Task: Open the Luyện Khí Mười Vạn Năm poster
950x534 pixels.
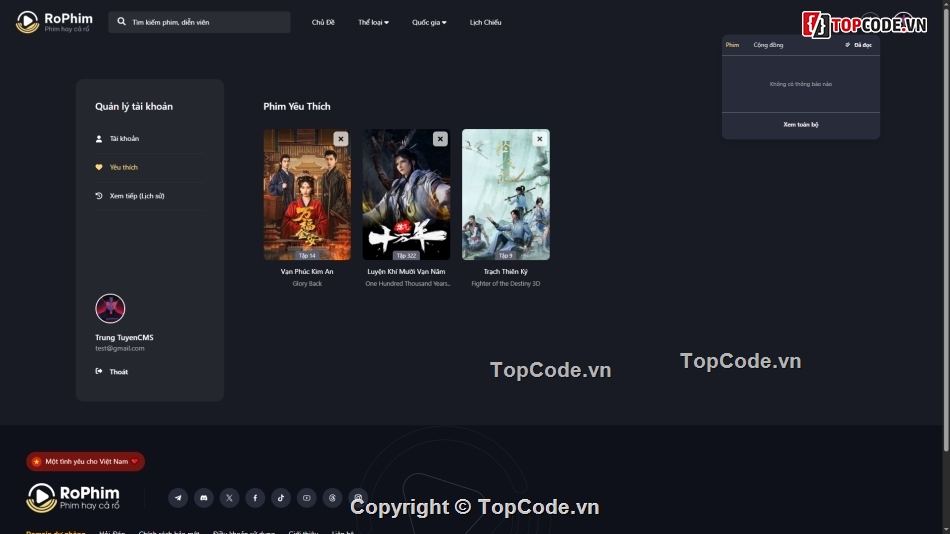Action: pos(407,195)
